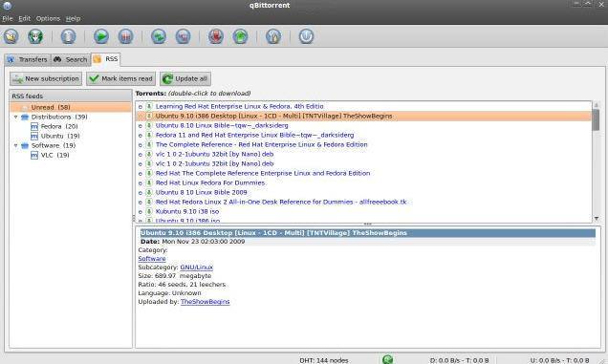Screen dimensions: 608x364
Task: Click the download speed D: 0.0 B/s status
Action: coord(460,360)
